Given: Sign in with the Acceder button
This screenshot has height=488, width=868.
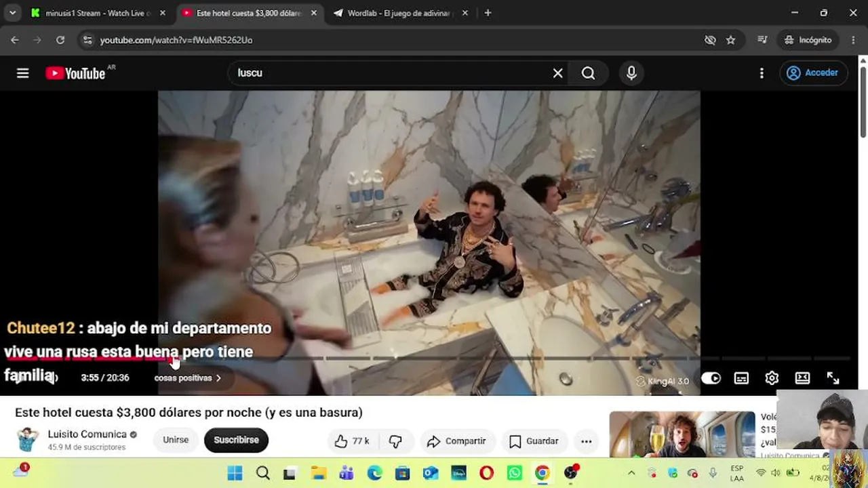Looking at the screenshot, I should [x=812, y=73].
